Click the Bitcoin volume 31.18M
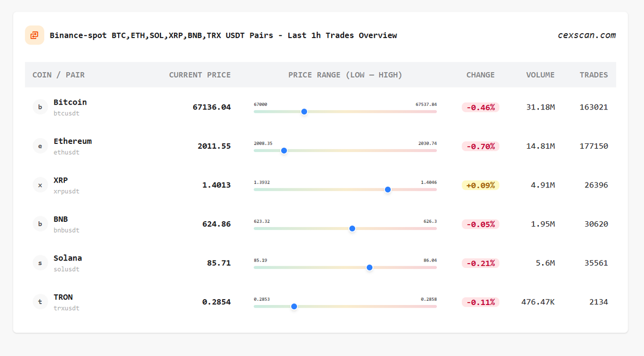644x356 pixels. [541, 107]
